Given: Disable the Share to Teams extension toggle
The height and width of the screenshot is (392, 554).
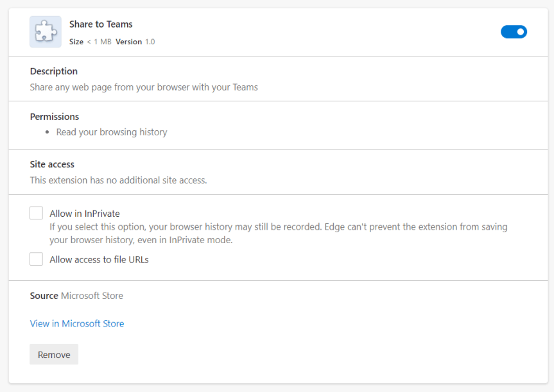Looking at the screenshot, I should pos(514,32).
